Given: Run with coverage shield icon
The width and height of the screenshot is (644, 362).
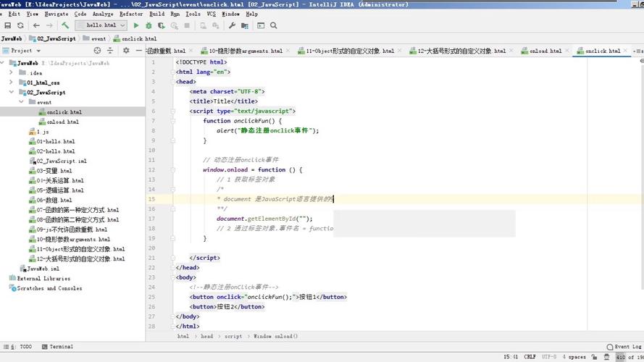Looking at the screenshot, I should [162, 25].
